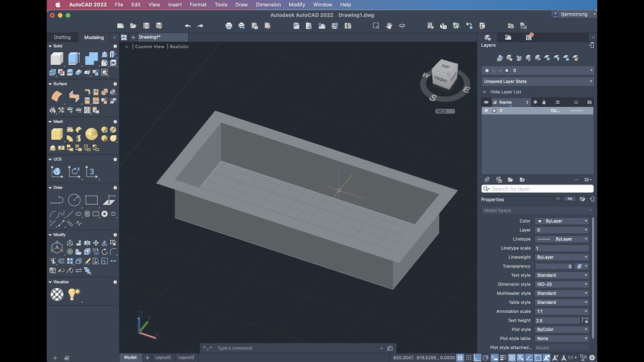Click the Transparency slider
644x362 pixels.
tap(553, 266)
